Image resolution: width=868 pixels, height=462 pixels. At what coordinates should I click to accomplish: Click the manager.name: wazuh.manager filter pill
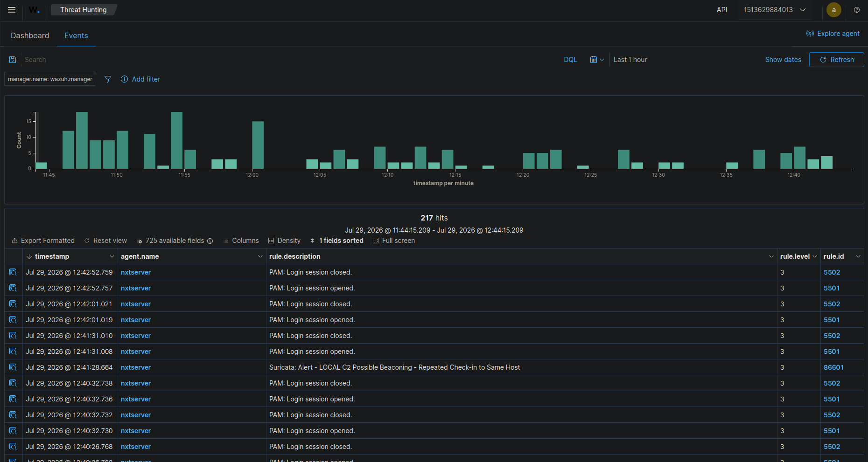coord(50,79)
